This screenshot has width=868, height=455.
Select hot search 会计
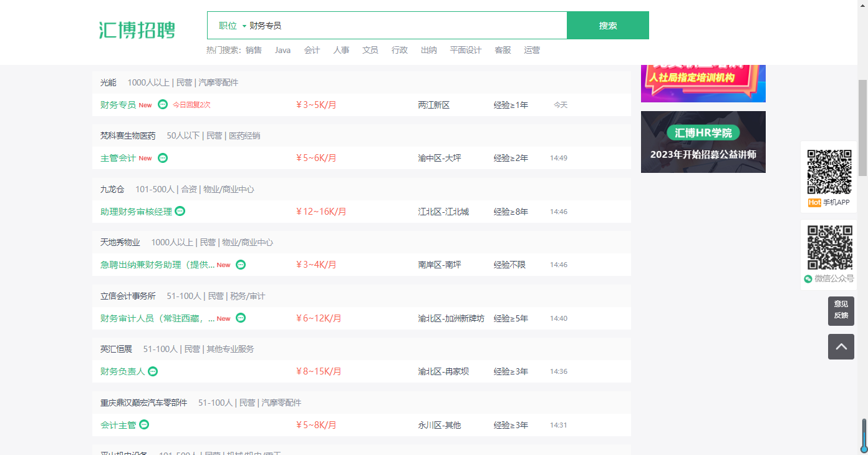point(312,50)
